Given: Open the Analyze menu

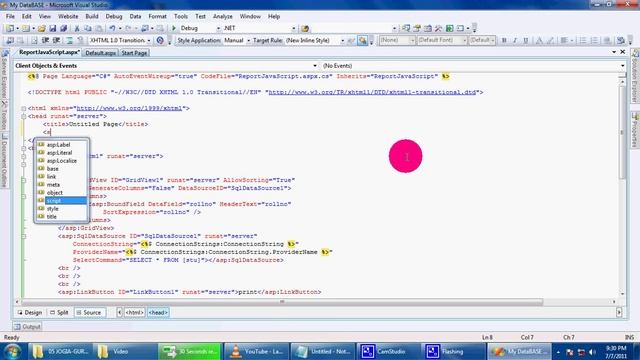Looking at the screenshot, I should pos(222,16).
